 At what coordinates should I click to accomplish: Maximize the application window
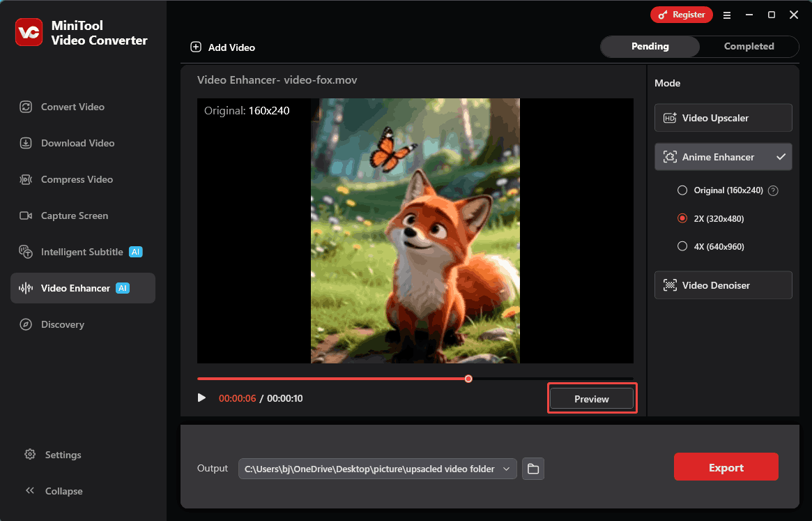coord(771,15)
